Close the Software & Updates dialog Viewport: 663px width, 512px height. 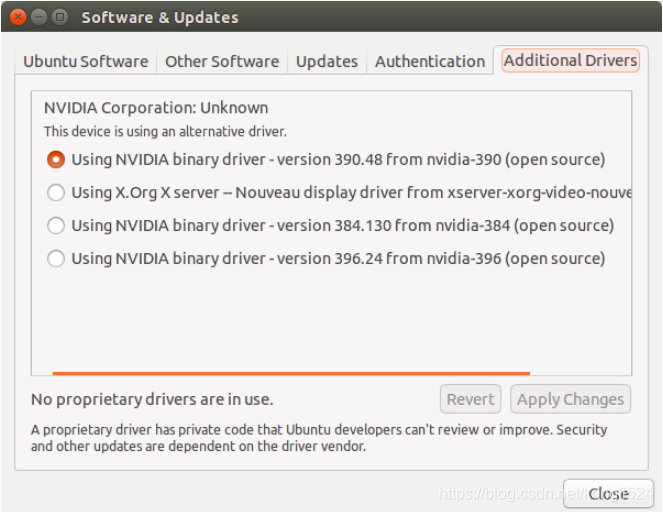tap(608, 493)
